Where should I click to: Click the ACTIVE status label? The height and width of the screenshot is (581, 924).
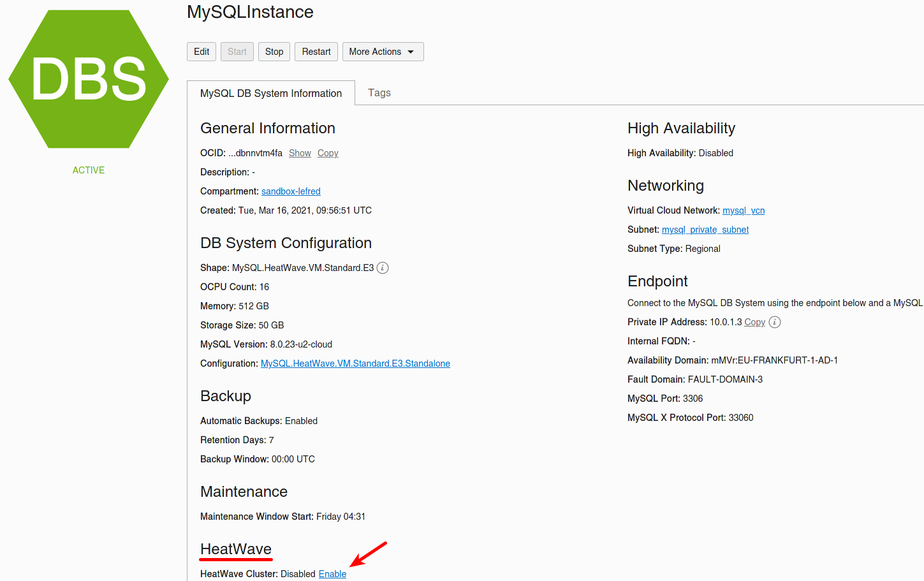tap(89, 170)
